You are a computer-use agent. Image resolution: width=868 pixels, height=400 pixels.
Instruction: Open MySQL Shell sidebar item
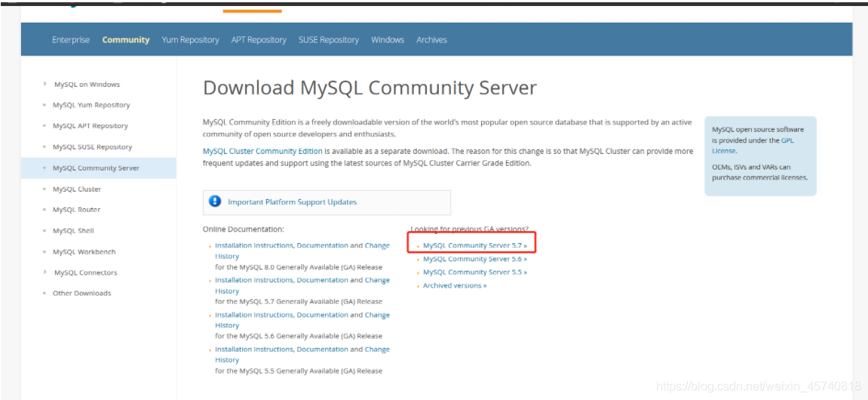[73, 230]
